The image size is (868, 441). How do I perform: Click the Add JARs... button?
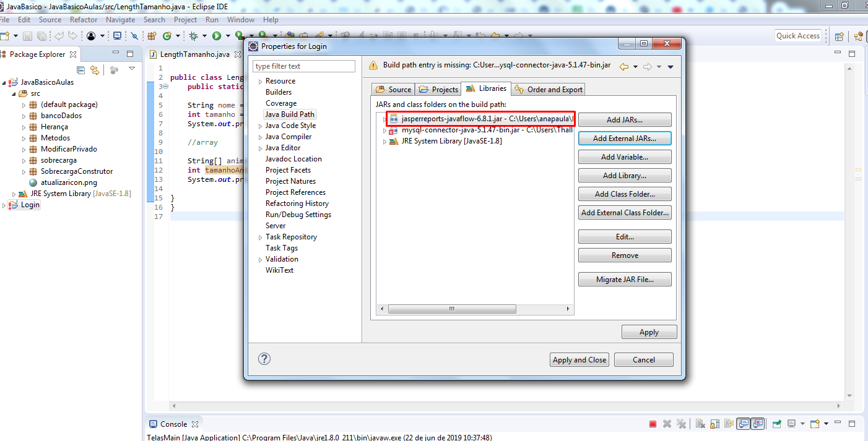pos(625,120)
